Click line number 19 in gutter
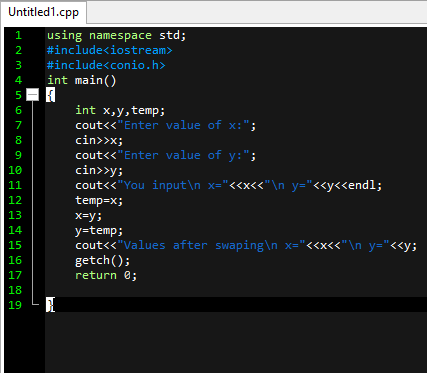The width and height of the screenshot is (427, 373). pos(15,305)
